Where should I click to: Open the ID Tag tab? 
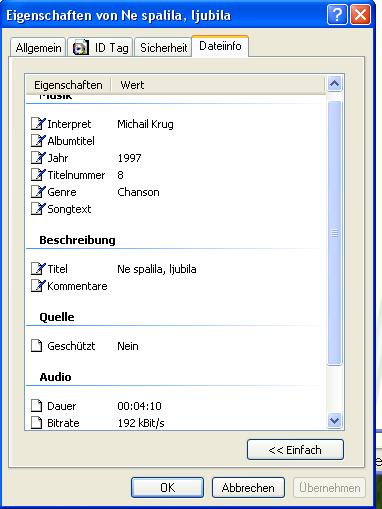[x=101, y=48]
